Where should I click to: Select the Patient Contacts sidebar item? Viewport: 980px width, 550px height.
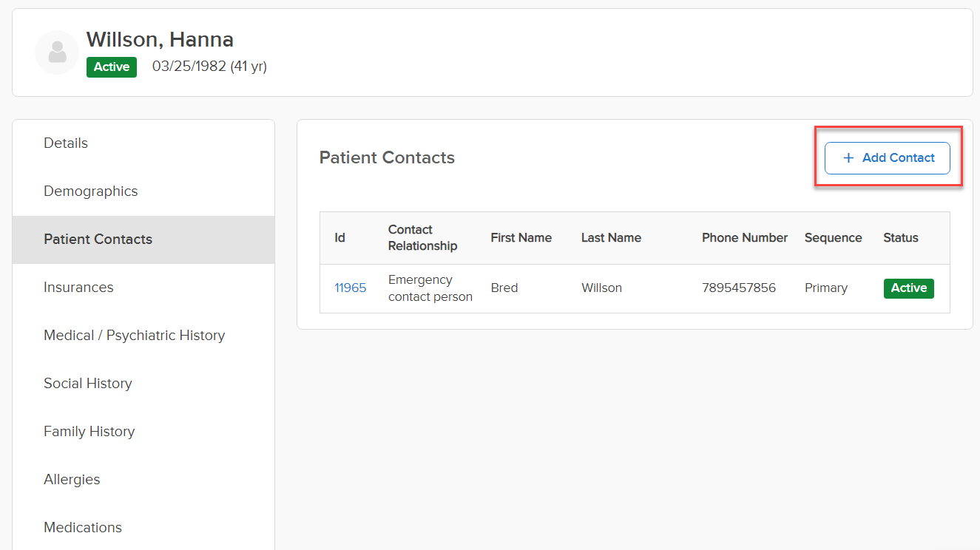[143, 240]
